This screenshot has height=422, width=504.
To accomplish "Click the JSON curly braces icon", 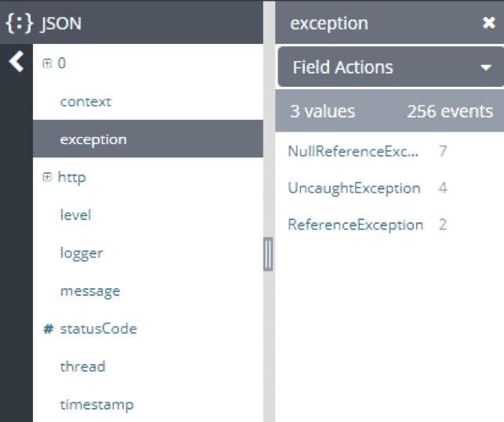I will pyautogui.click(x=20, y=23).
